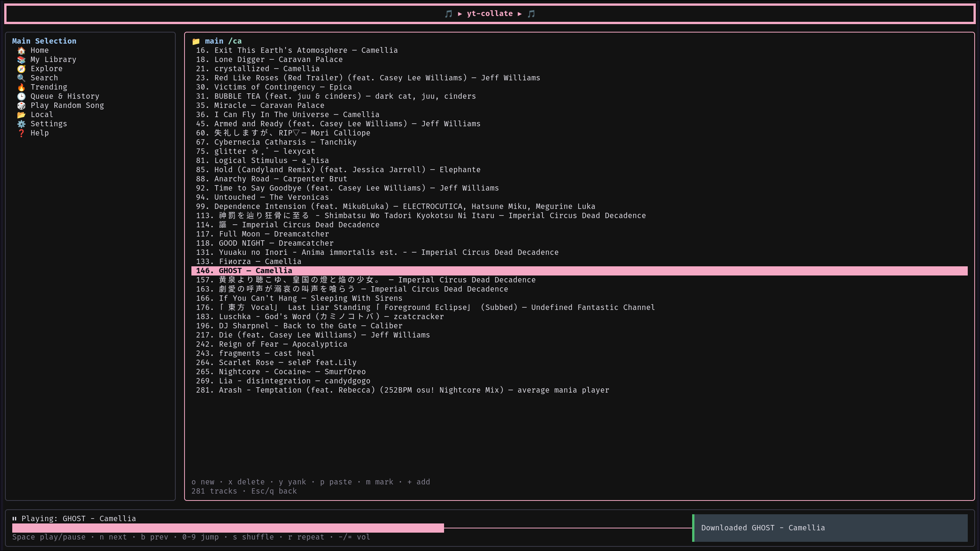Open Local via its open-folder icon
Viewport: 980px width, 551px height.
click(x=21, y=115)
